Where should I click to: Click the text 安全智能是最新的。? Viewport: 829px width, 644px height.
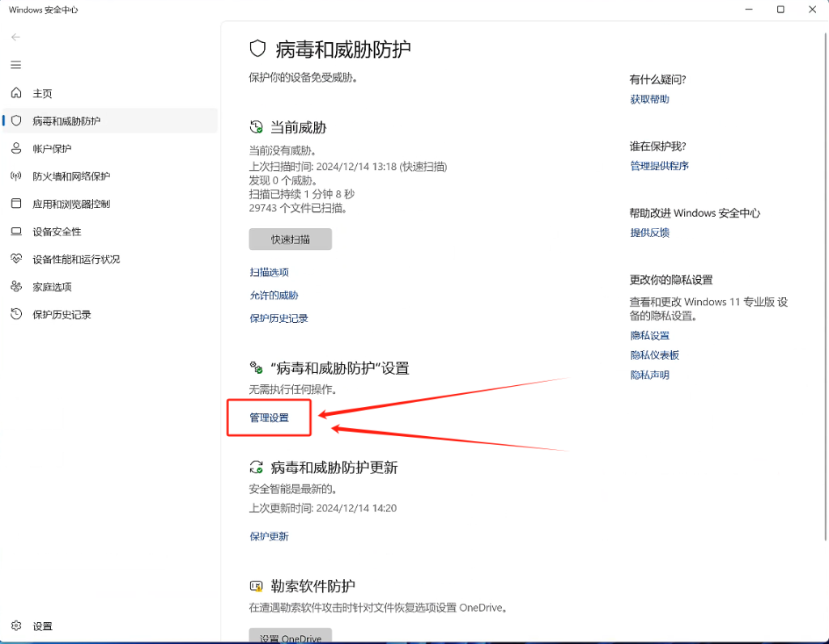tap(293, 489)
